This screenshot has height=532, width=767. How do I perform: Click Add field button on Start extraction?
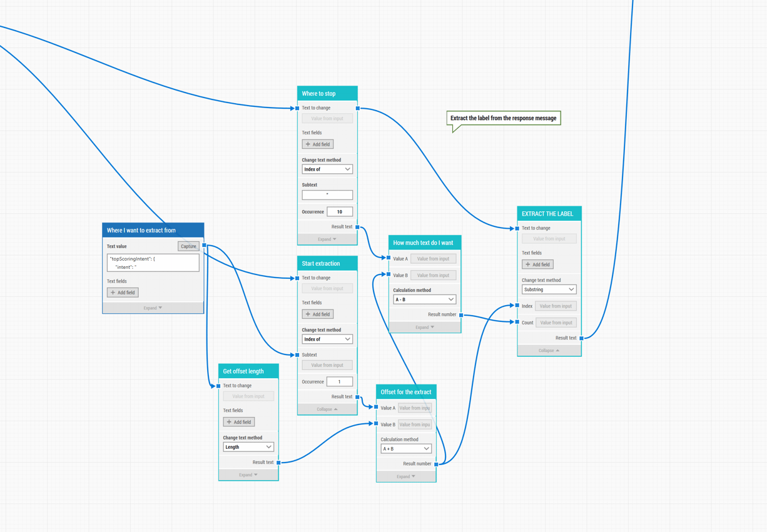pyautogui.click(x=317, y=314)
